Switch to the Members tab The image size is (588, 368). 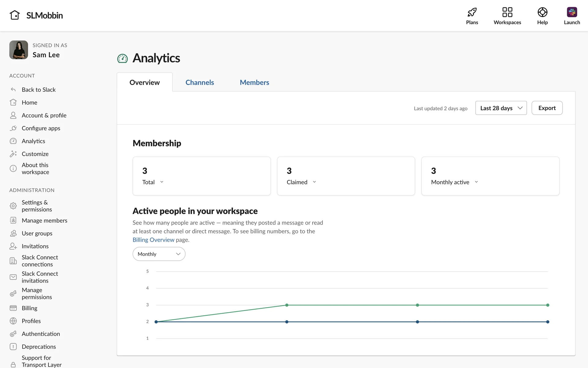(x=254, y=82)
